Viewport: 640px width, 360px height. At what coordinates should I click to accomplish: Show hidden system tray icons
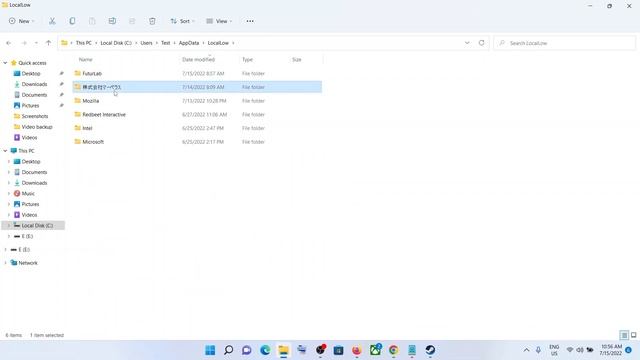pos(526,350)
